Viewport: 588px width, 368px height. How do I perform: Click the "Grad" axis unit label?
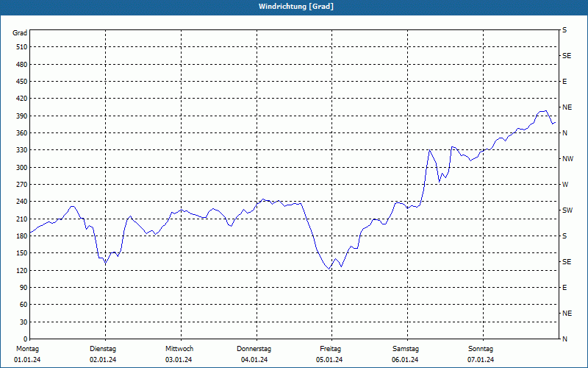tap(20, 33)
